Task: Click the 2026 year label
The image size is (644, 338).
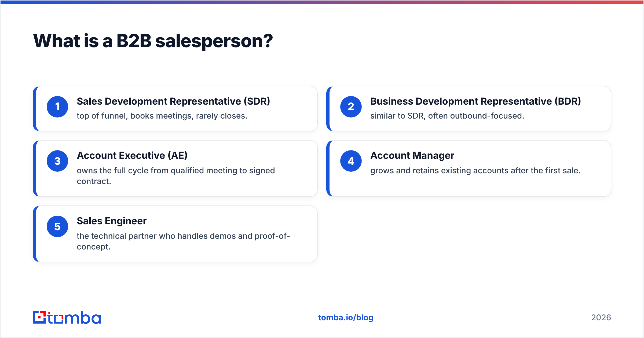Action: [x=601, y=318]
